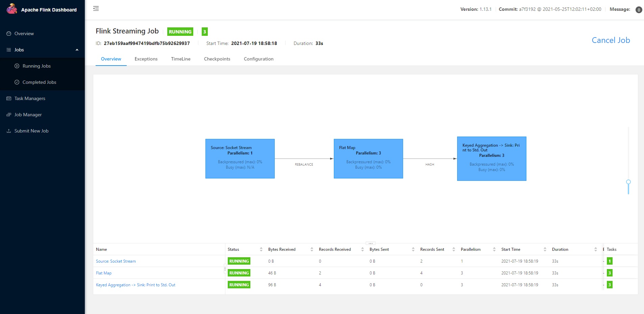Switch to the Exceptions tab
Screen dimensions: 644x314
pos(146,59)
